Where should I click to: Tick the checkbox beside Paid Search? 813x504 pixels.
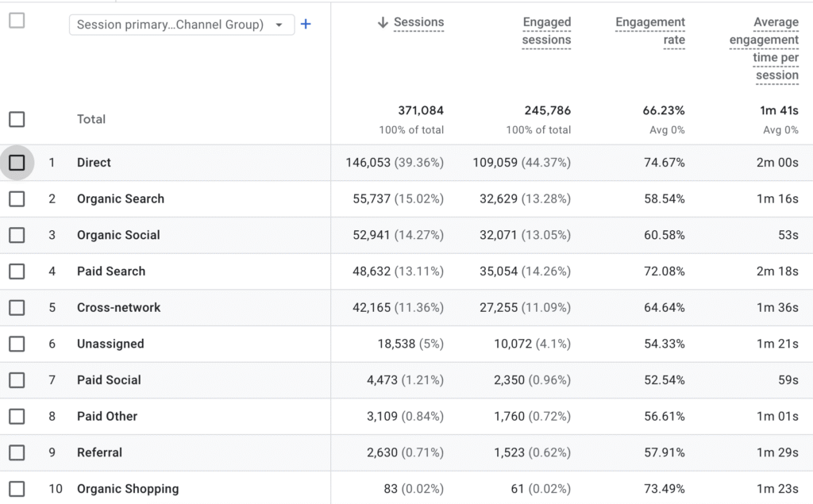tap(17, 271)
